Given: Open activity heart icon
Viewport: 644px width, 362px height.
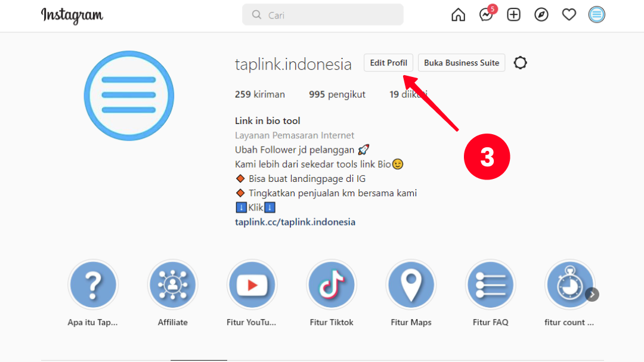Looking at the screenshot, I should [x=569, y=15].
